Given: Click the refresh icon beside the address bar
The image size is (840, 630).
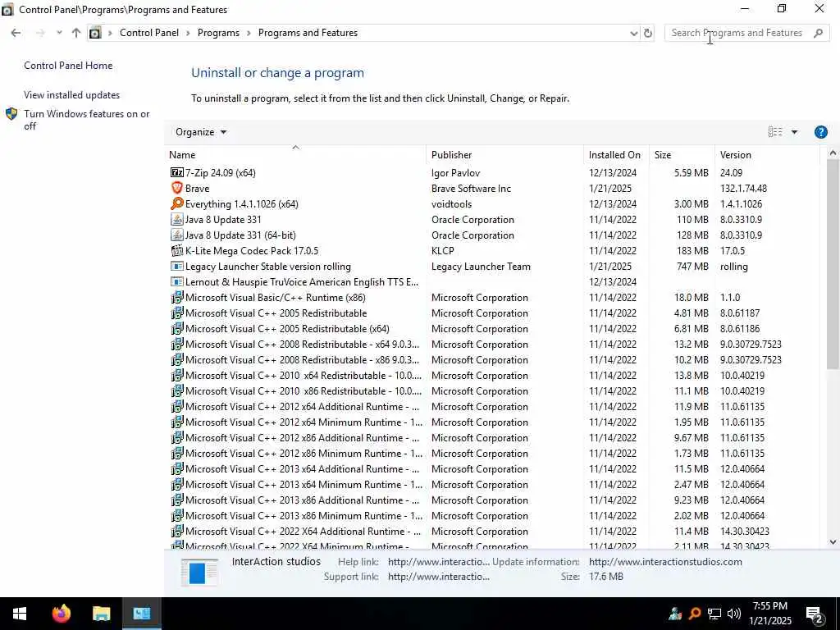Looking at the screenshot, I should [x=648, y=33].
